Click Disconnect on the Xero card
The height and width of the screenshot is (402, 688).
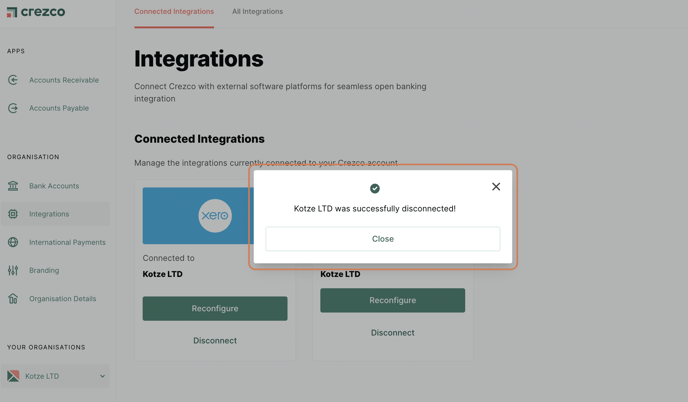click(215, 341)
